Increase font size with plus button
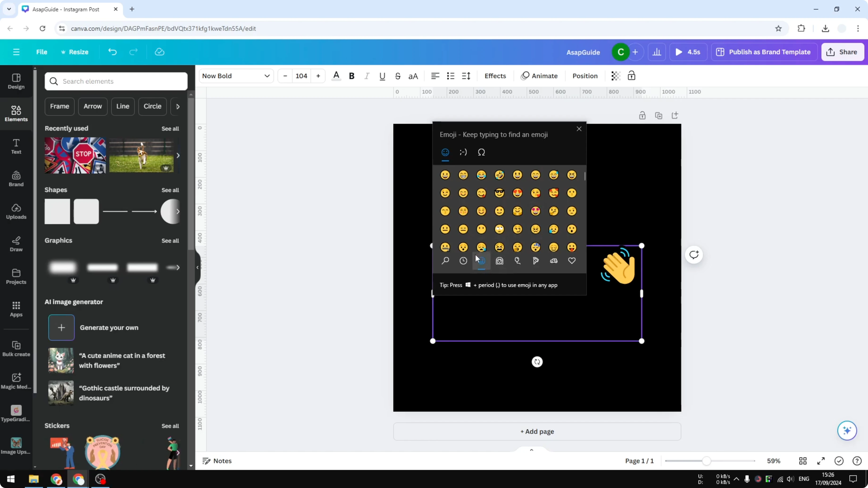 tap(318, 76)
